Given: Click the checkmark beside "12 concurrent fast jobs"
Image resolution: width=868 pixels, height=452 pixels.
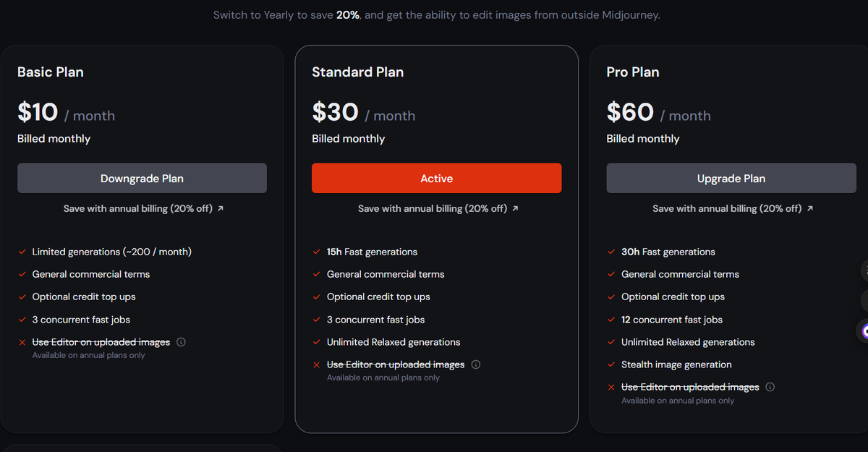Looking at the screenshot, I should click(610, 320).
